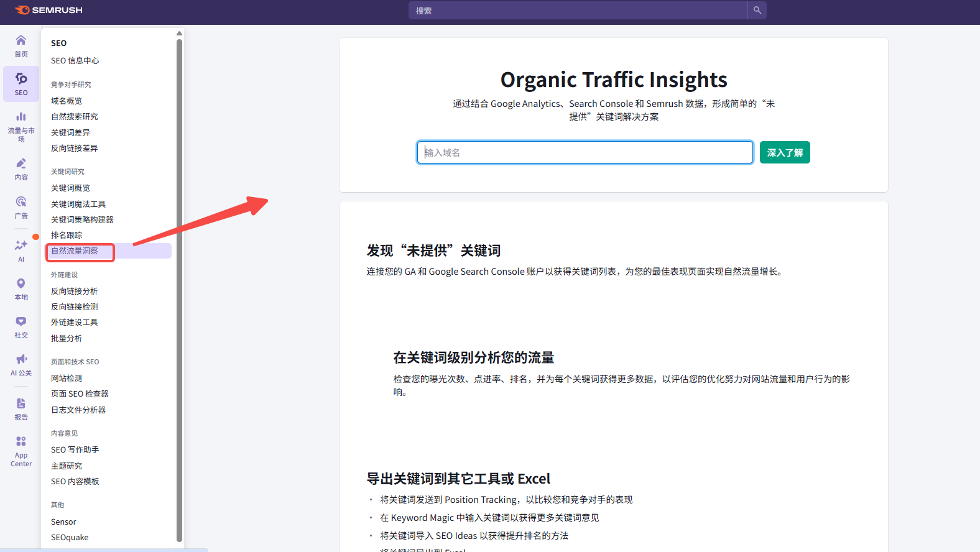Open 反向链接检测 menu item
Screen dimensions: 980x552
click(x=75, y=306)
